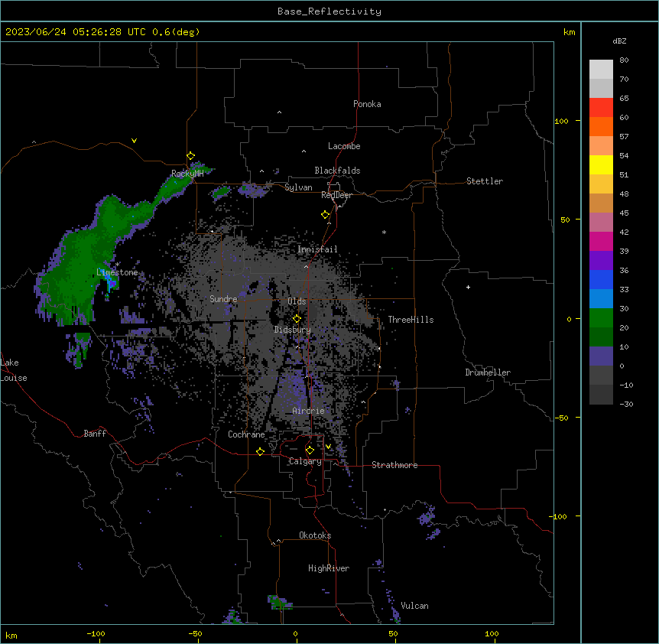659x644 pixels.
Task: Click the Okotoks city label
Action: point(315,535)
